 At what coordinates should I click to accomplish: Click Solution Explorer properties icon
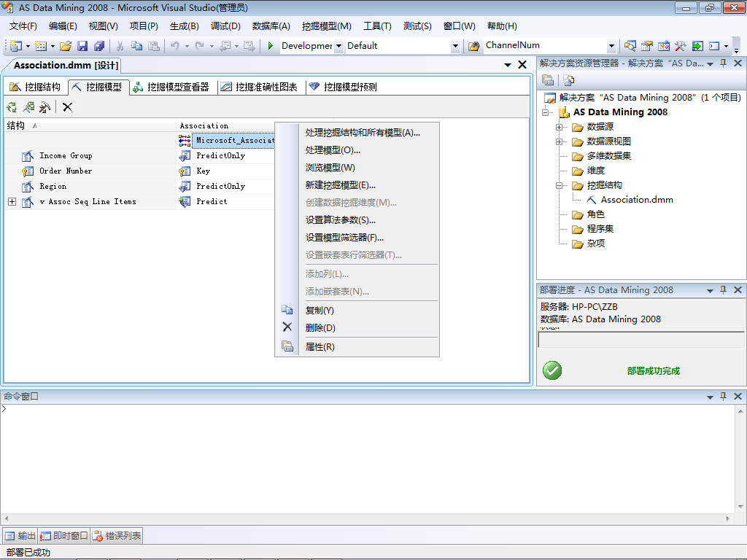point(548,80)
